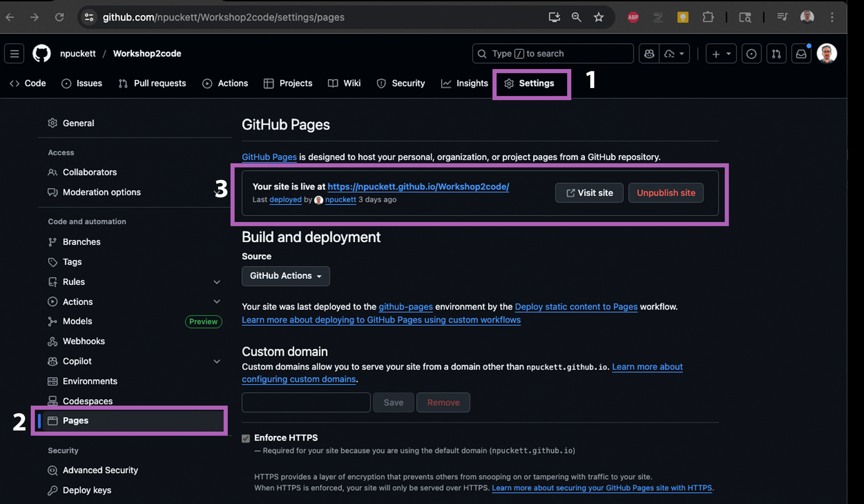The height and width of the screenshot is (504, 864).
Task: Switch to the Insights tab
Action: pos(464,83)
